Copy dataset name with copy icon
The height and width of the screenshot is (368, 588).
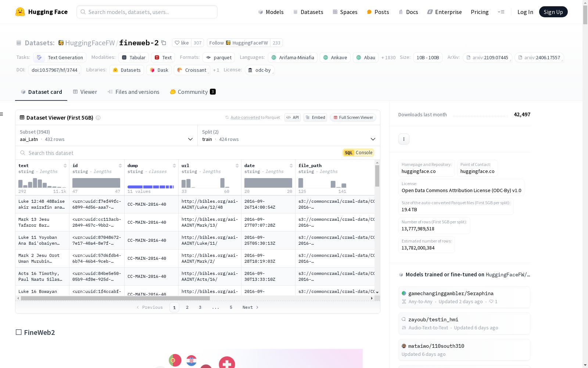164,43
